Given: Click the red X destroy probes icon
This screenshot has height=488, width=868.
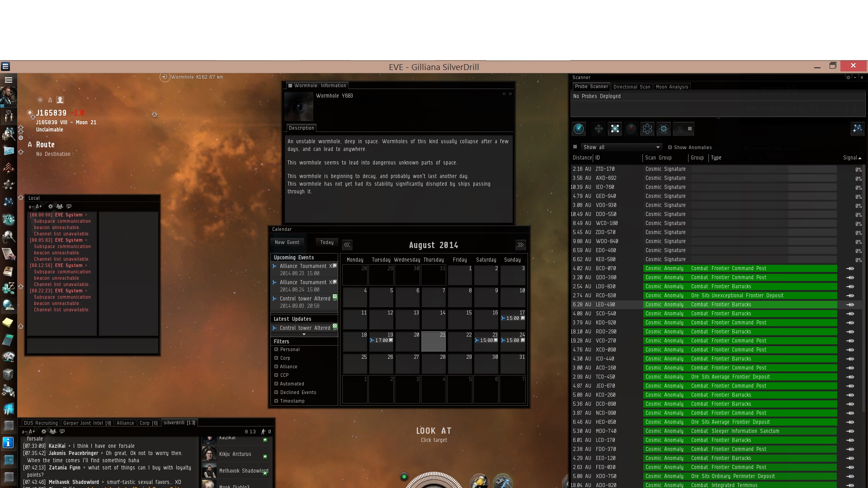Looking at the screenshot, I should point(631,129).
